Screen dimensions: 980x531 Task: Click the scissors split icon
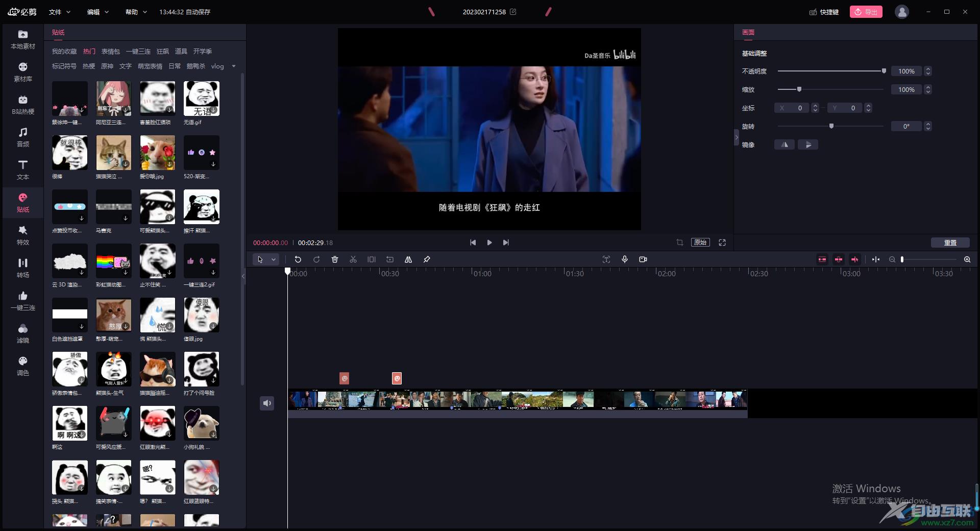tap(353, 259)
